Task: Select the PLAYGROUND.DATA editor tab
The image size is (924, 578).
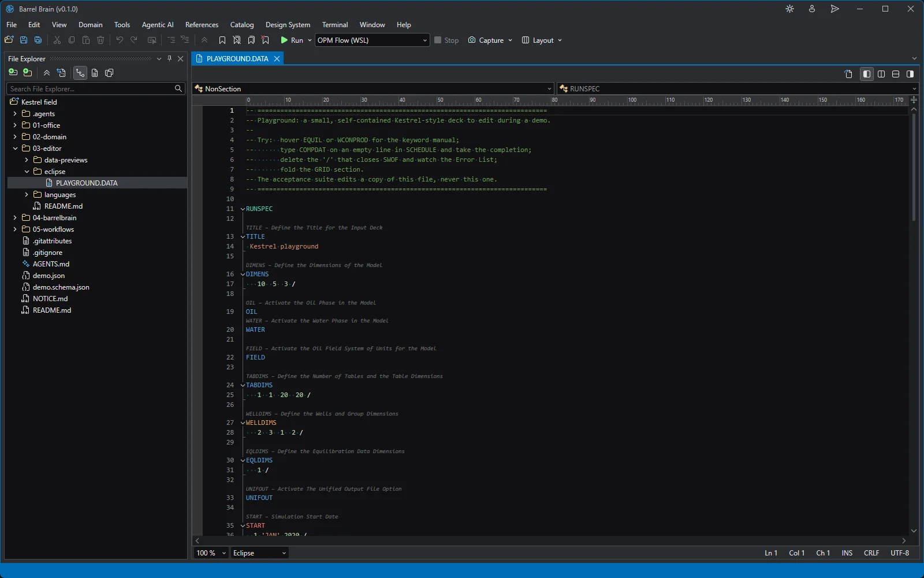Action: point(237,58)
